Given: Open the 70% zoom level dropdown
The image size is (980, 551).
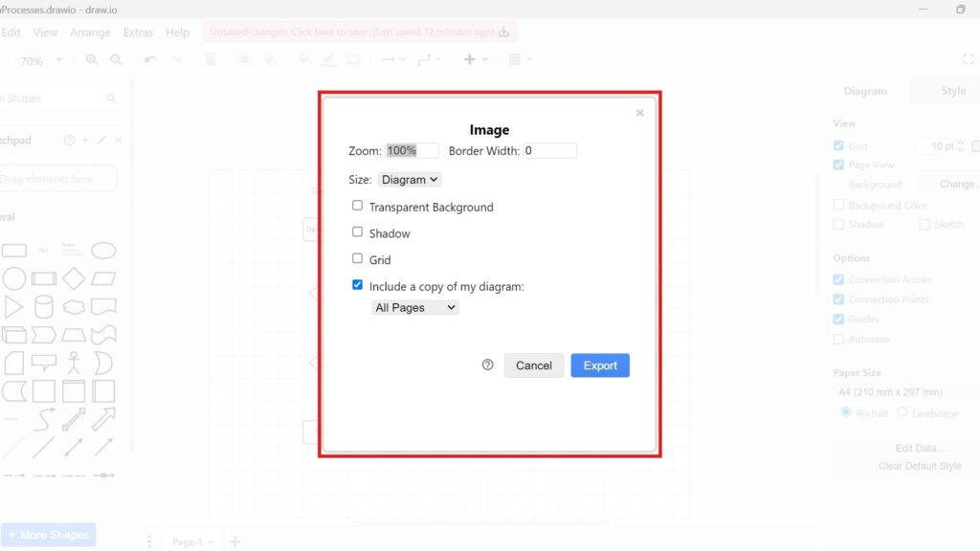Looking at the screenshot, I should point(40,60).
